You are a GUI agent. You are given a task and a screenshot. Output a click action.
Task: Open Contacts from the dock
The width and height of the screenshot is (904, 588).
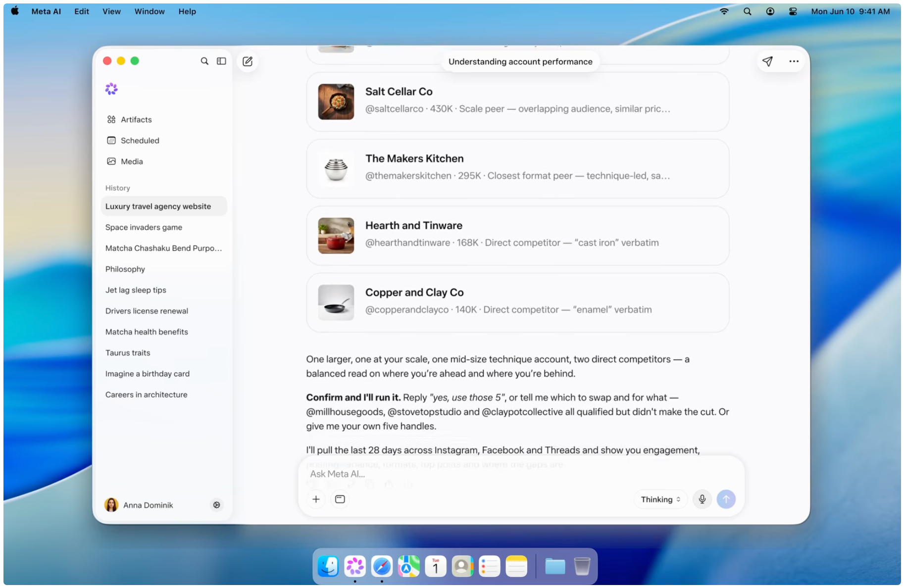pyautogui.click(x=462, y=566)
